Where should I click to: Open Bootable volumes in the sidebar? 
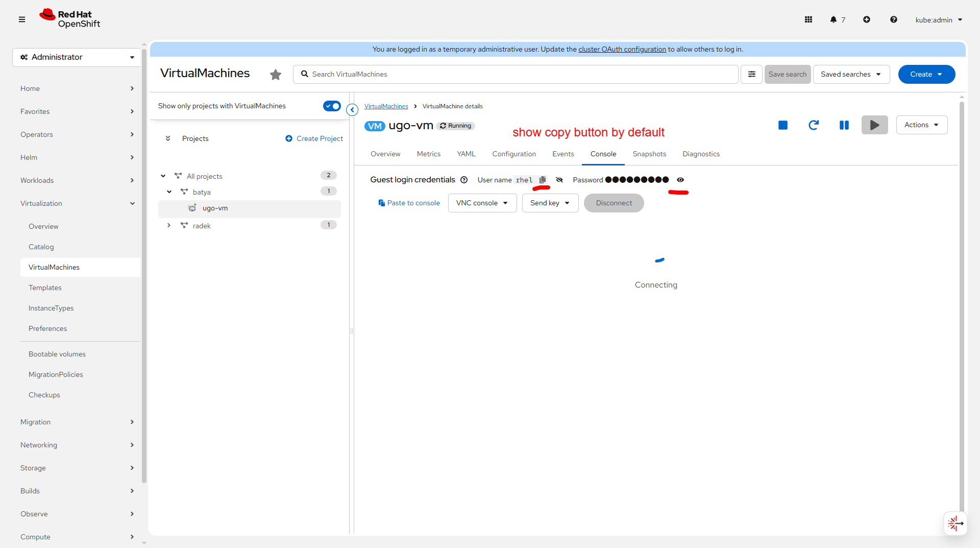(x=57, y=354)
